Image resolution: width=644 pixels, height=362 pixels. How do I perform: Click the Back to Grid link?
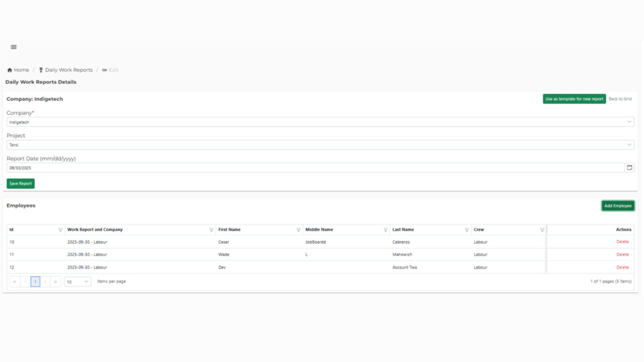620,99
